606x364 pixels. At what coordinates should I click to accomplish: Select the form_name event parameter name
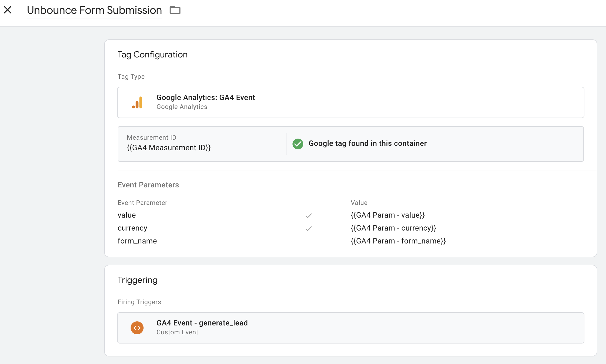coord(137,241)
